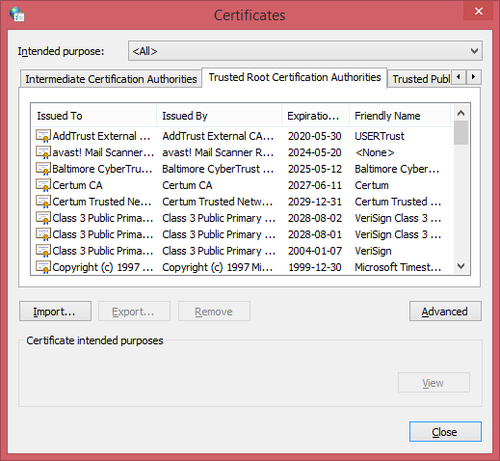Click the list scrollbar down arrow
This screenshot has height=461, width=500.
pos(461,266)
